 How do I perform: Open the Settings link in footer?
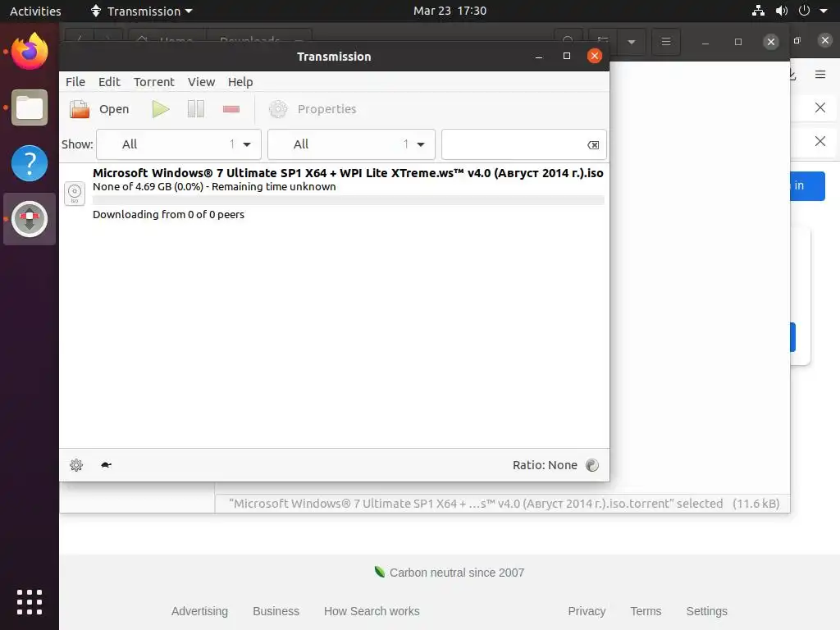tap(706, 611)
